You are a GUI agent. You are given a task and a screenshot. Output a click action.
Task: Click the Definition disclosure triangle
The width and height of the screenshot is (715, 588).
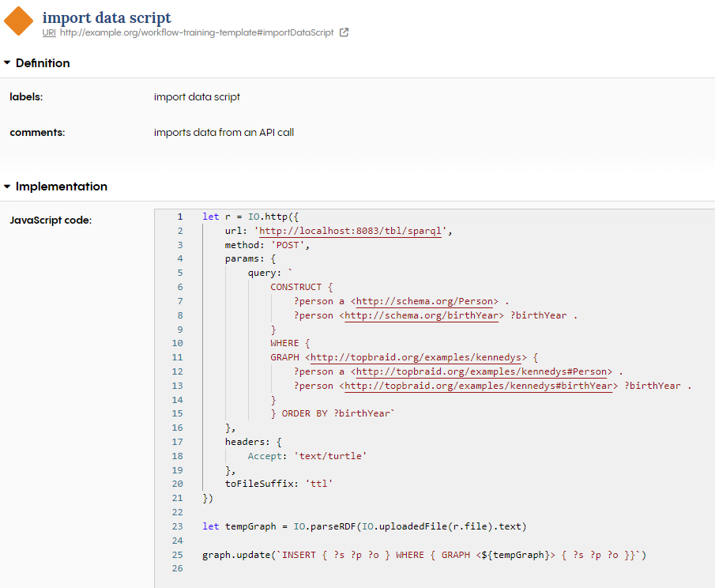7,62
